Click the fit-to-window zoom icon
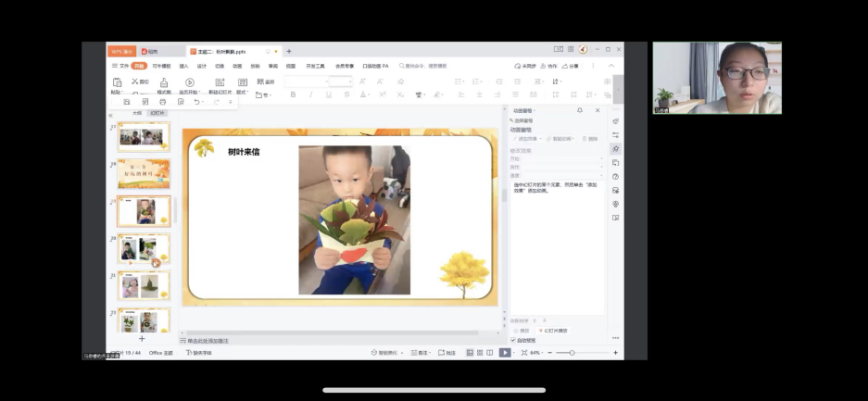Image resolution: width=868 pixels, height=401 pixels. tap(523, 352)
